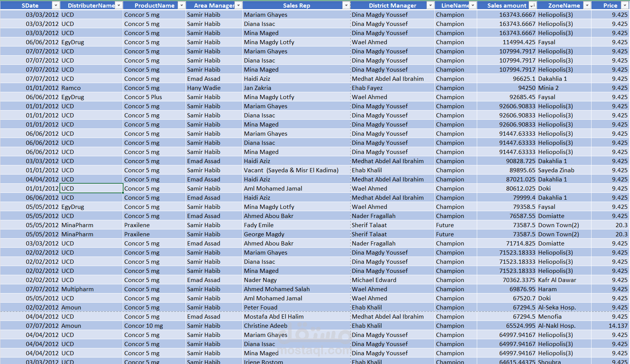Screen dimensions: 630x364
Task: Click the Ramco distributor cell
Action: 91,88
